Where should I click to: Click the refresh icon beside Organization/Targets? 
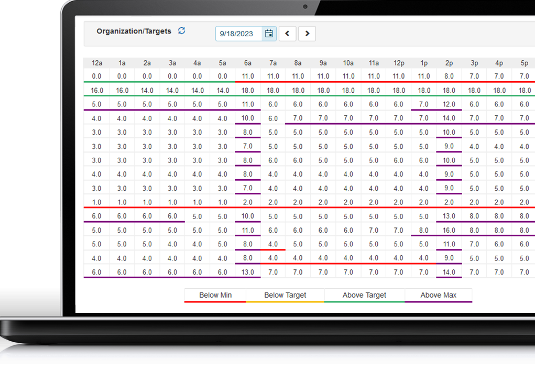coord(181,31)
